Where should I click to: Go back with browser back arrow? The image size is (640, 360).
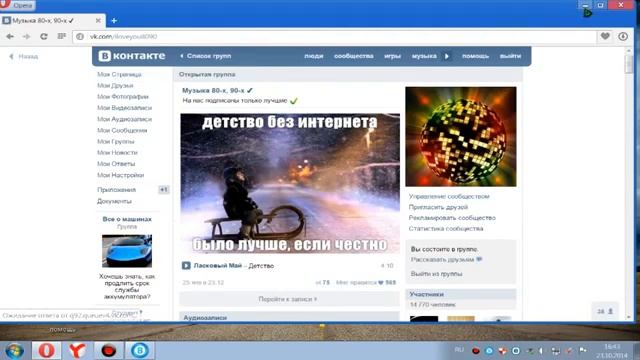tap(10, 36)
